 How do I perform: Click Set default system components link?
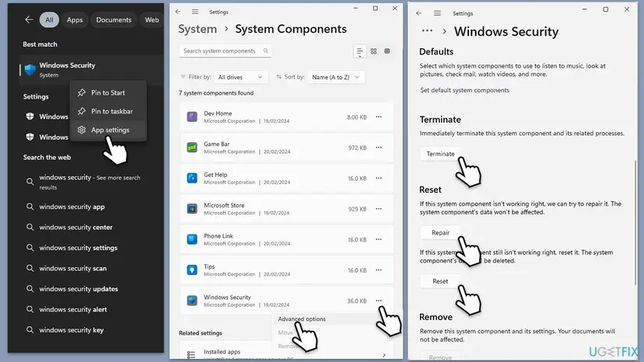[x=464, y=90]
